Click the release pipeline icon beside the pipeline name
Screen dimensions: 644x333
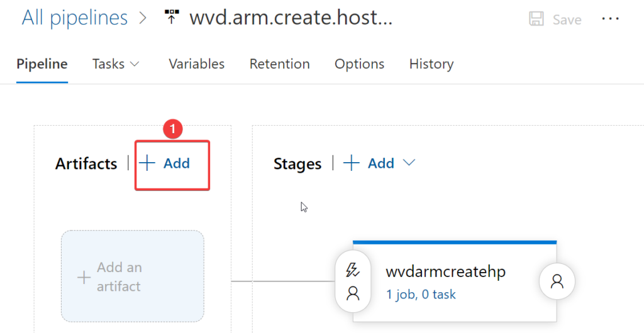click(171, 18)
